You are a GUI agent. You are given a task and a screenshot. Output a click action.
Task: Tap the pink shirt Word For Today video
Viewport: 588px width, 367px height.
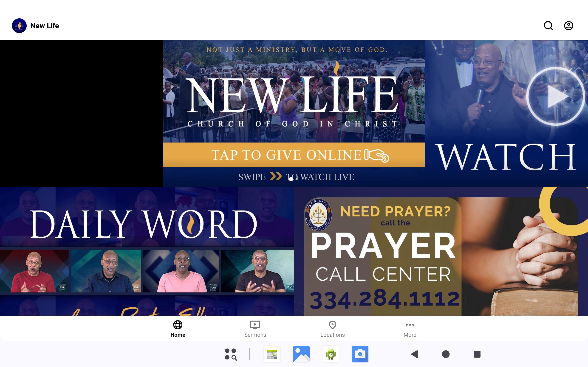pos(181,271)
